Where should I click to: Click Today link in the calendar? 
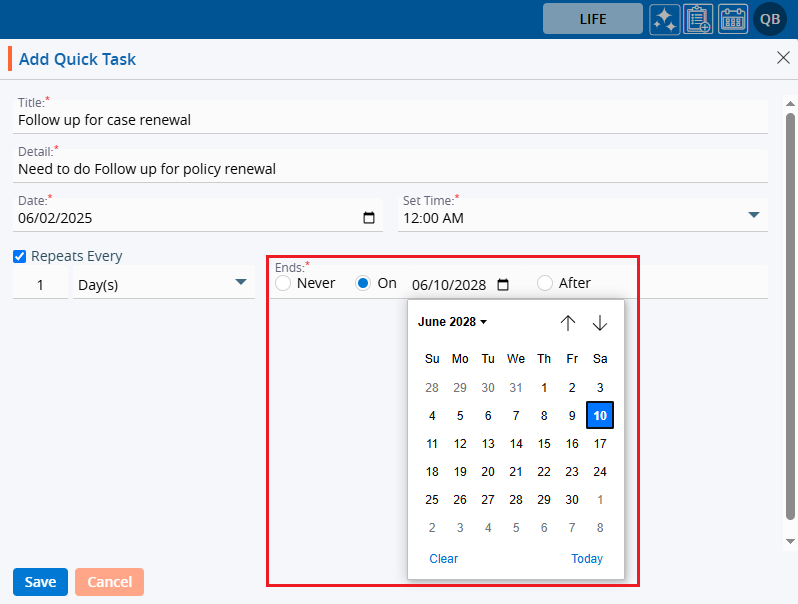click(x=587, y=559)
